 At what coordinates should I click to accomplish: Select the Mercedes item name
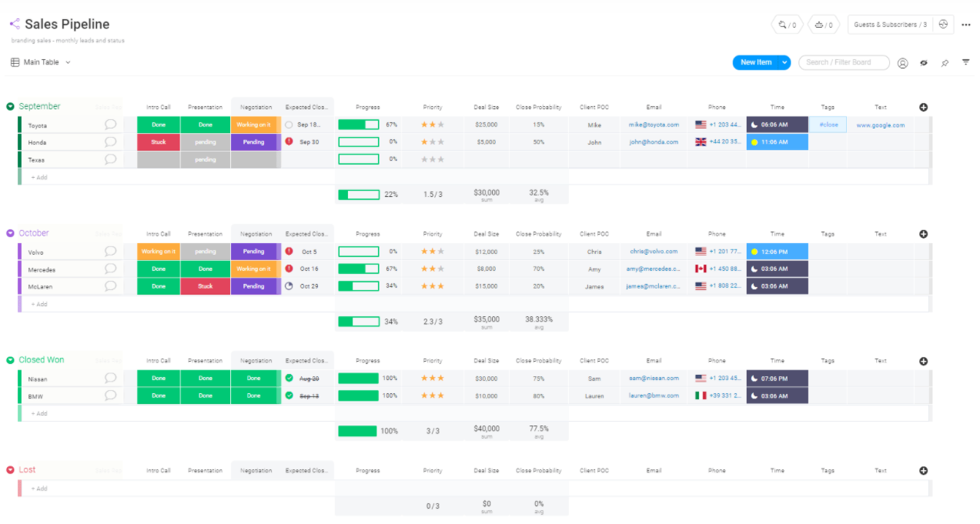[42, 270]
